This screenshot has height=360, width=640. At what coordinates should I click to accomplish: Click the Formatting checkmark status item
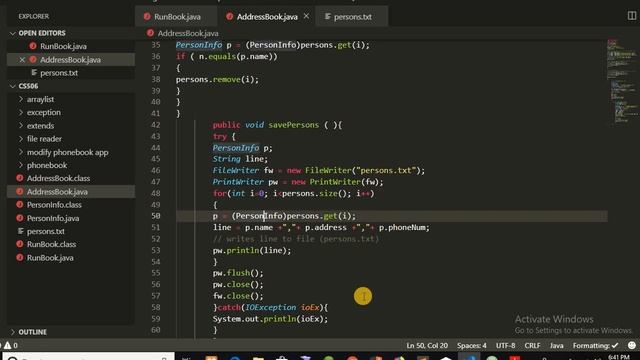[x=596, y=345]
